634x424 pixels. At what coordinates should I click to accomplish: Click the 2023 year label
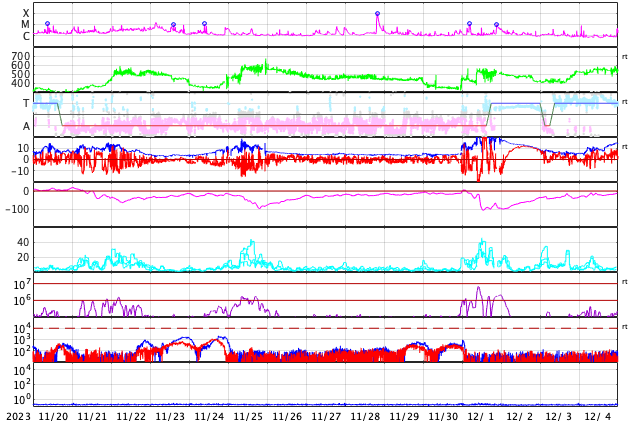(x=18, y=416)
